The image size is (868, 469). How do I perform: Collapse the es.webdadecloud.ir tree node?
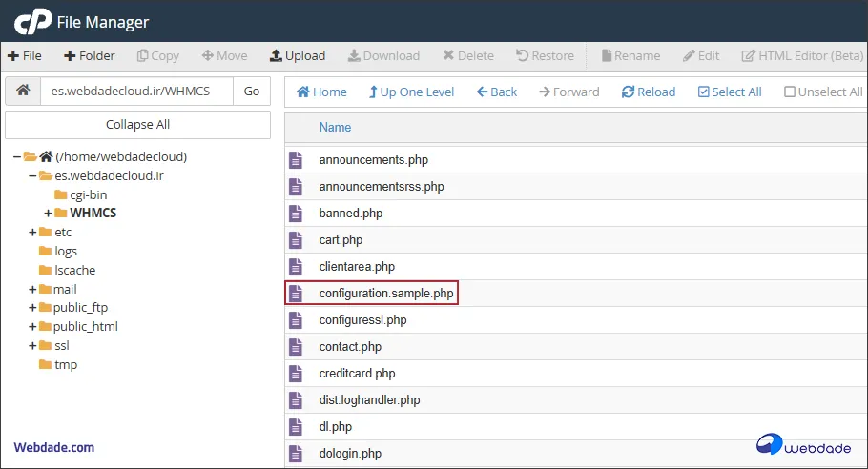coord(32,176)
